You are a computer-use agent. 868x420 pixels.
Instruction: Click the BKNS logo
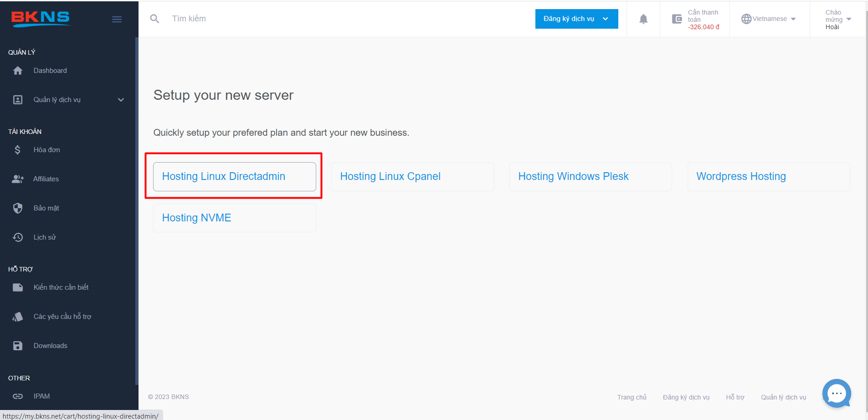click(41, 19)
